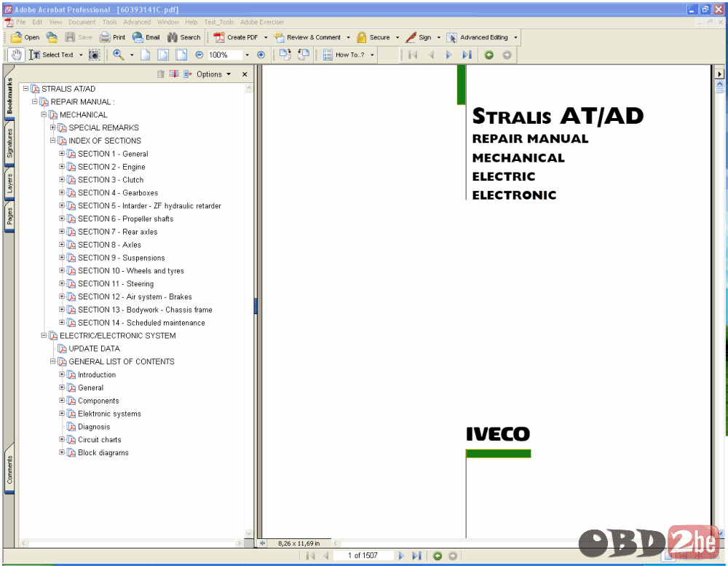Go to previous page in status bar
Viewport: 728px width, 566px height.
[326, 555]
